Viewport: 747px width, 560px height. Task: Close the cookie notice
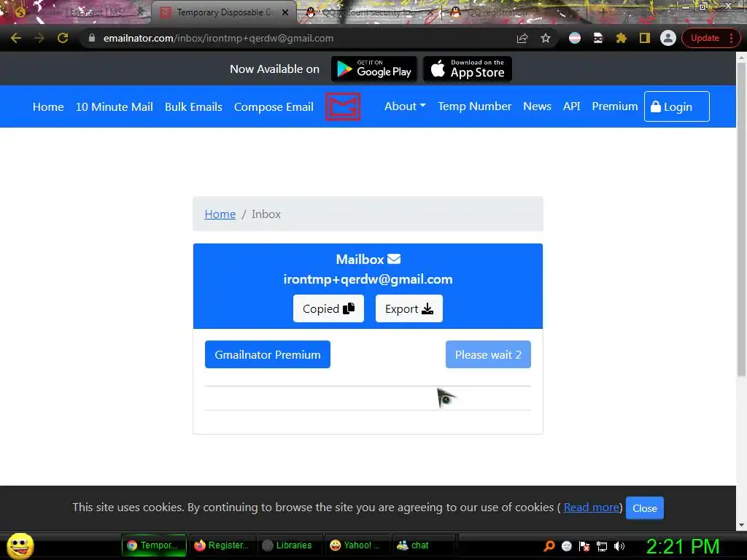[x=645, y=508]
